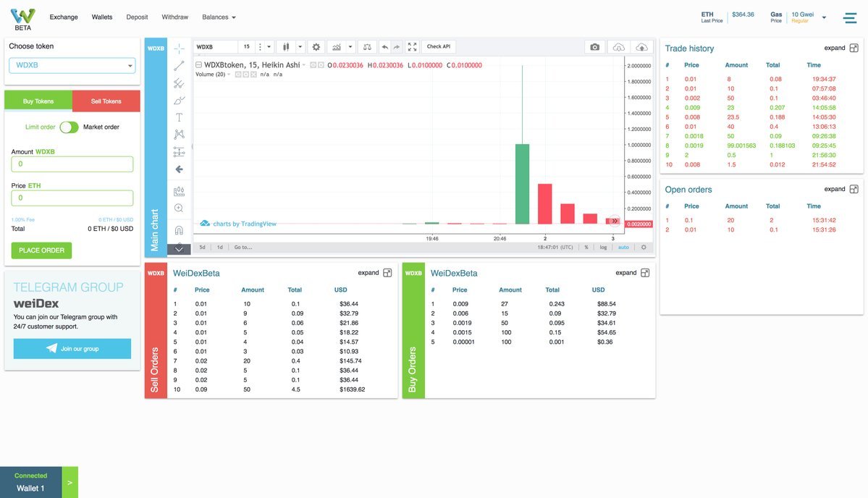Screen dimensions: 868x498
Task: Click the 15 interval button in chart toolbar
Action: 247,47
